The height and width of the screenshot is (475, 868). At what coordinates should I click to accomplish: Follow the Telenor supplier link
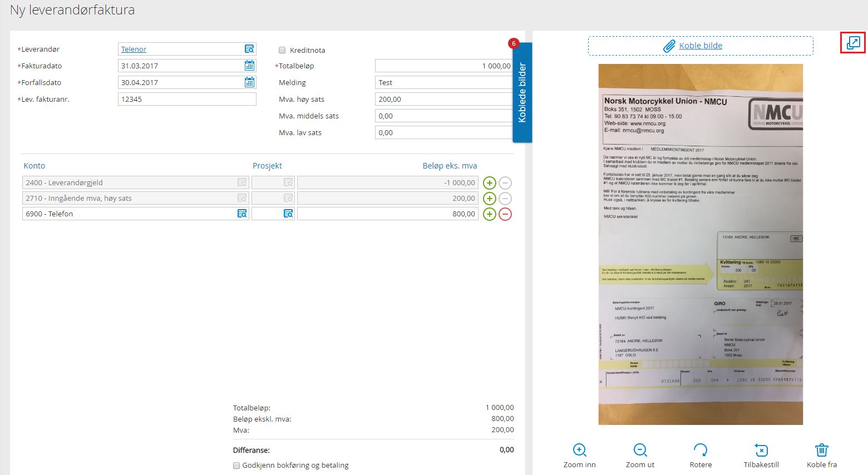click(134, 49)
